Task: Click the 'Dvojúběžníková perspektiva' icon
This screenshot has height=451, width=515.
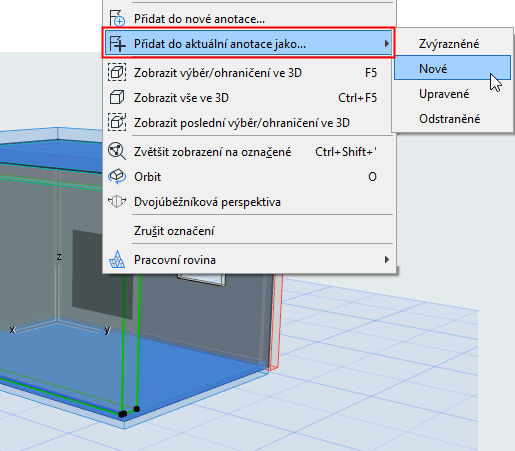Action: [117, 202]
